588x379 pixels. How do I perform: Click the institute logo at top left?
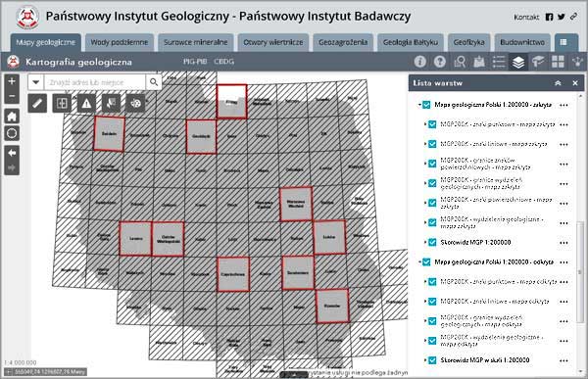click(27, 18)
